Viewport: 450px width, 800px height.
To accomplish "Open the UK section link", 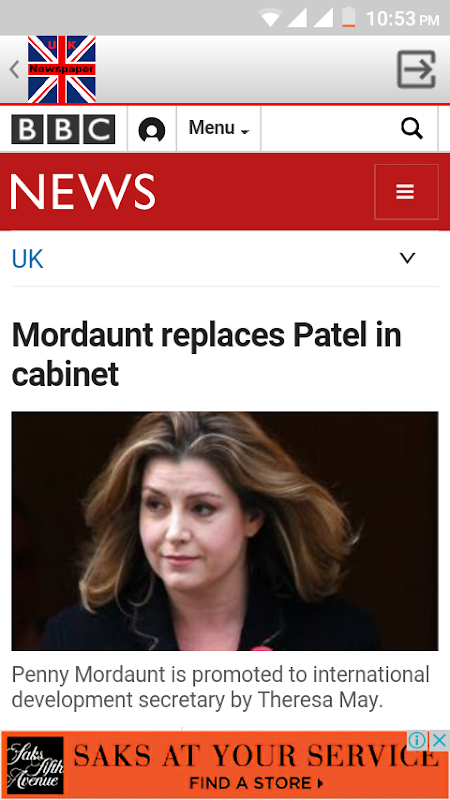I will point(28,259).
